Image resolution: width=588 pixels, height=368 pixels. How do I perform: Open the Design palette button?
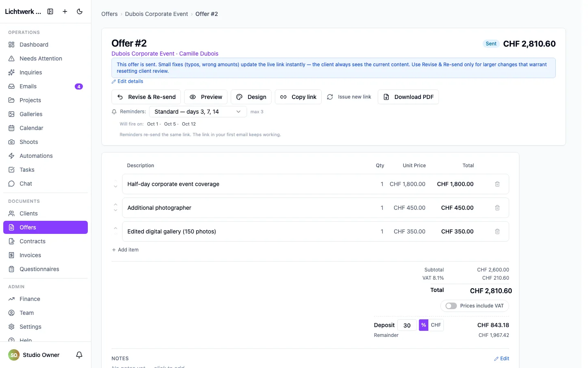(251, 97)
